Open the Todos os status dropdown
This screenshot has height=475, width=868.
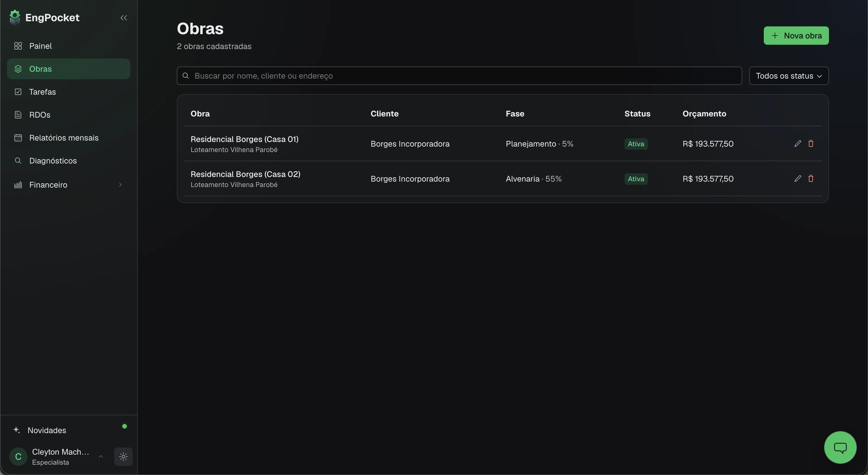[x=789, y=76]
